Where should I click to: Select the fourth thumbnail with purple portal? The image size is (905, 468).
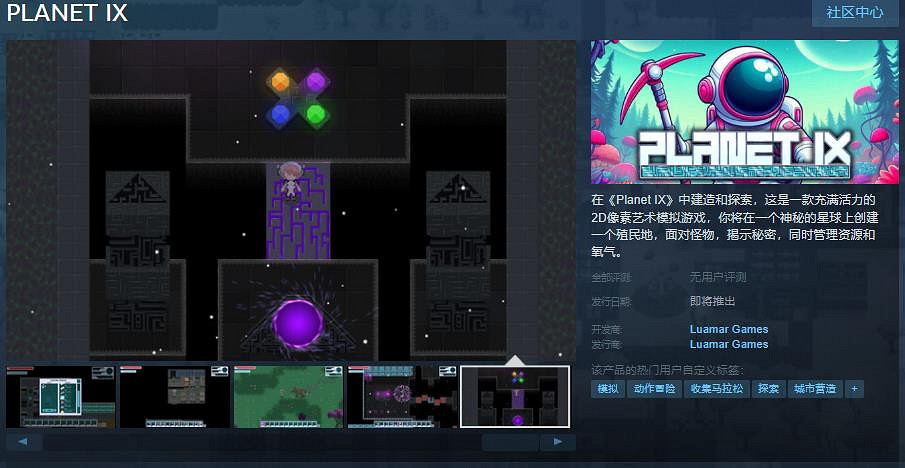coord(402,397)
